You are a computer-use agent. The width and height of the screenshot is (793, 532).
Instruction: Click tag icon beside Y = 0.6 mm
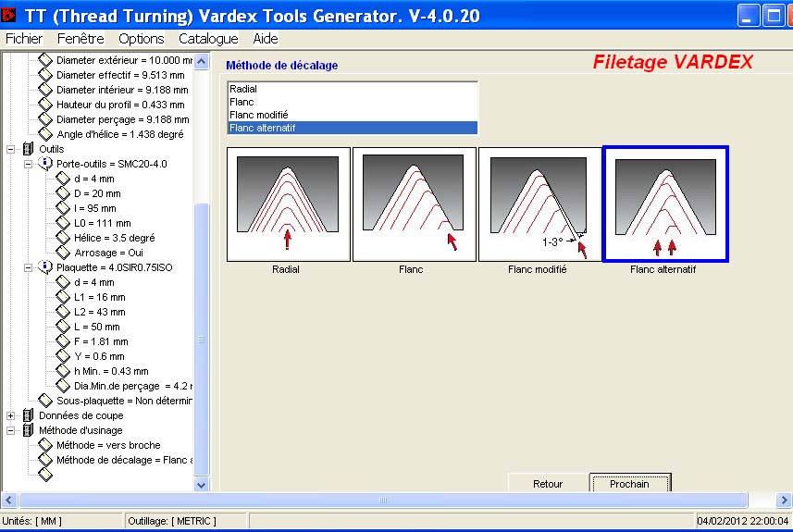point(63,355)
